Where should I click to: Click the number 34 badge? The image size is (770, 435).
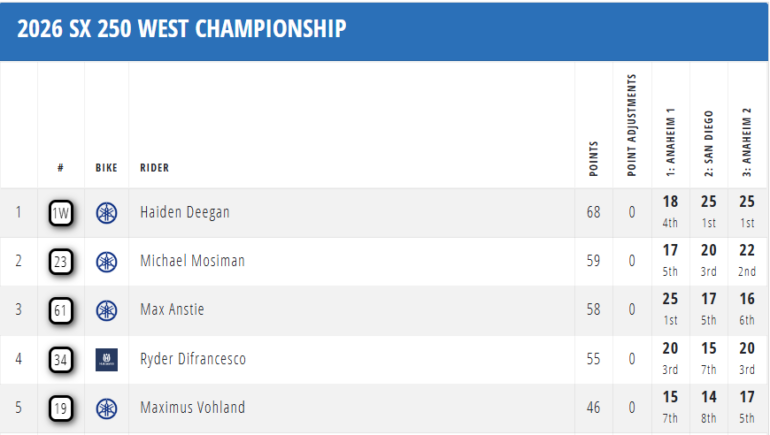(x=60, y=359)
